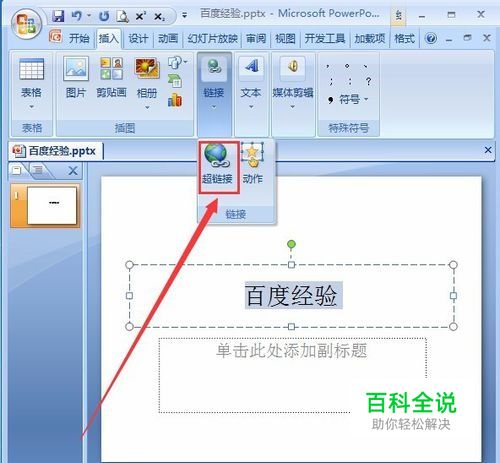Image resolution: width=500 pixels, height=463 pixels.
Task: Click the green rotation handle of title box
Action: pyautogui.click(x=291, y=245)
